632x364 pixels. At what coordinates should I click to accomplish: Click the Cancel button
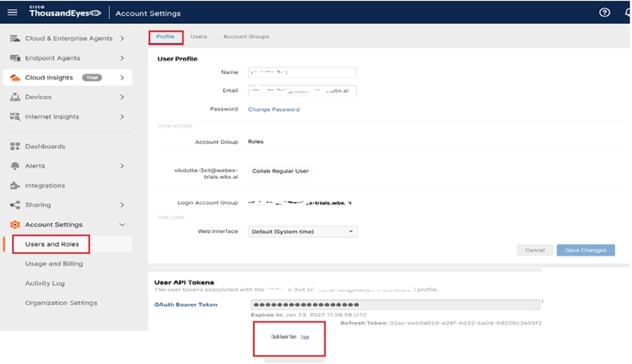pos(534,250)
